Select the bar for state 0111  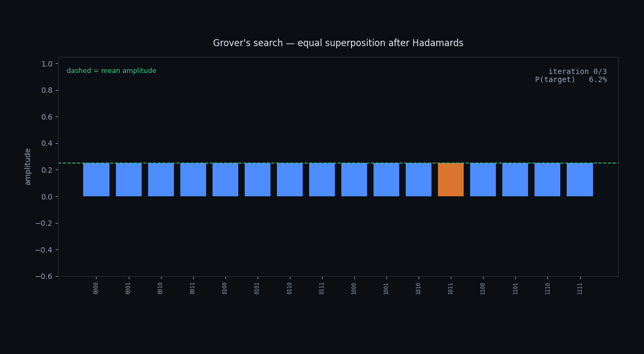[322, 180]
